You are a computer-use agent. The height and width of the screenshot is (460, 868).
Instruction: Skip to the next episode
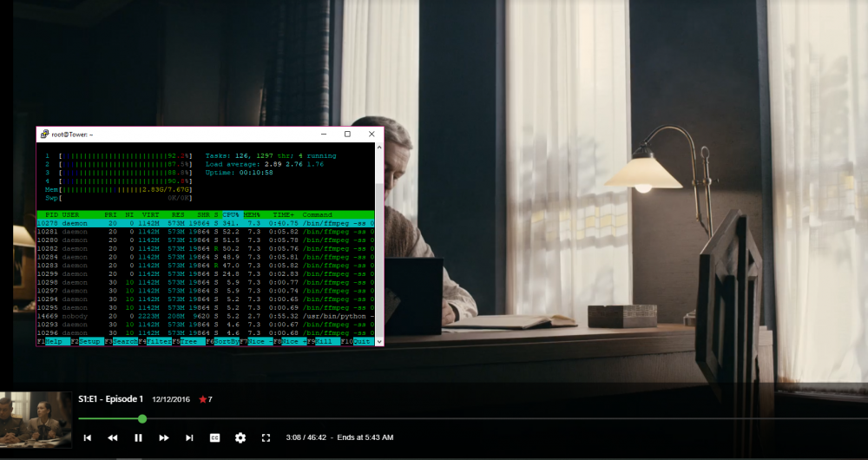click(189, 437)
